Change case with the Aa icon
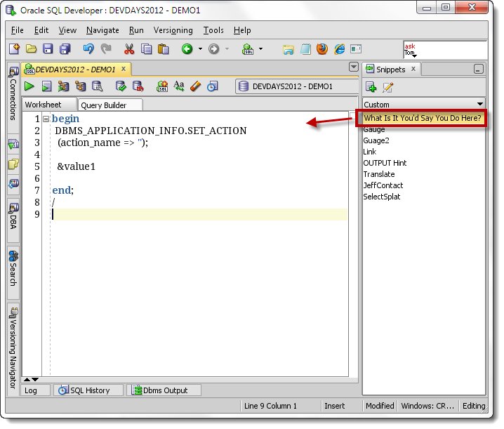The image size is (504, 429). click(x=179, y=86)
